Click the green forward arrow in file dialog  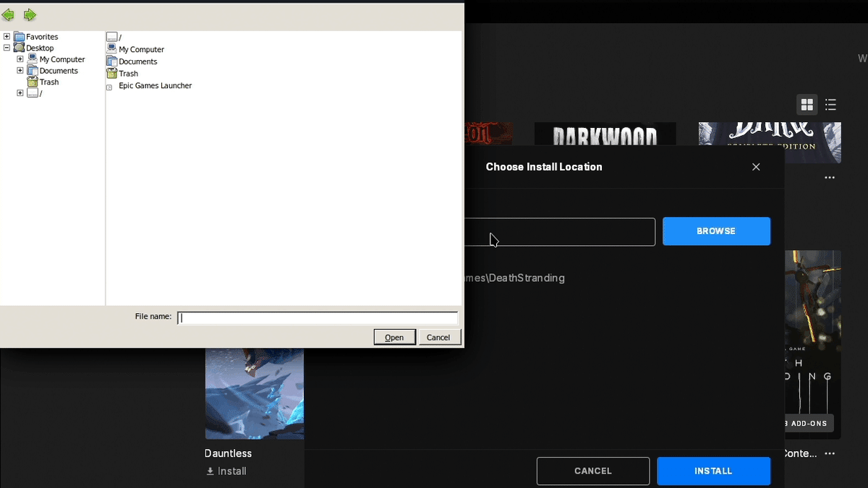pos(30,15)
